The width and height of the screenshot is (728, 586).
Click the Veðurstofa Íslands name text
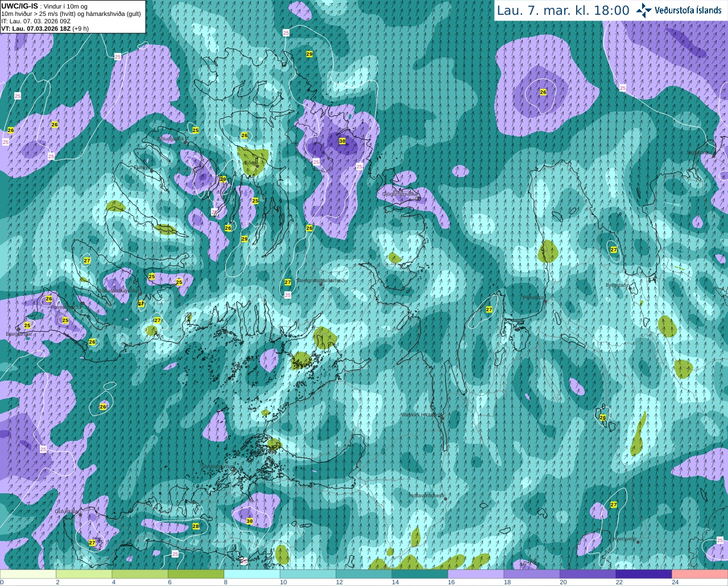click(688, 10)
